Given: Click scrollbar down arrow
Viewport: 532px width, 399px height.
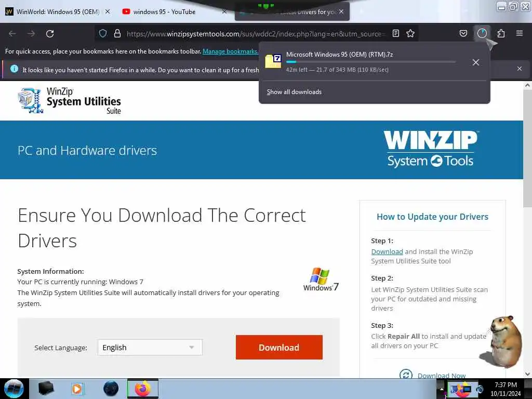Looking at the screenshot, I should (x=527, y=374).
